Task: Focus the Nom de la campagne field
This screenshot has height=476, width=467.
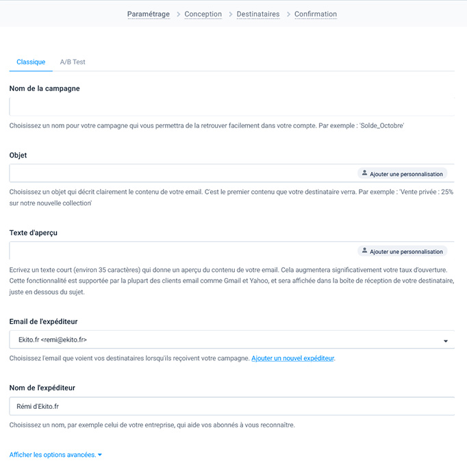Action: point(231,107)
